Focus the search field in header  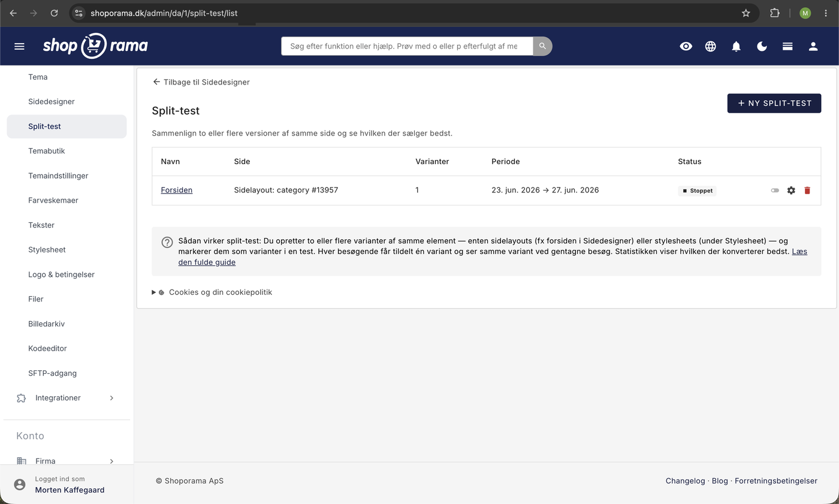tap(407, 46)
